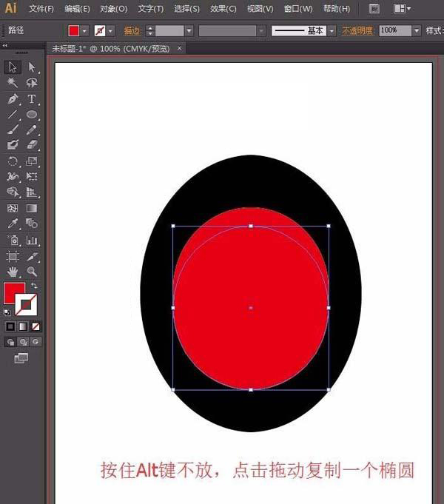Click the 描边 stroke link

point(132,31)
